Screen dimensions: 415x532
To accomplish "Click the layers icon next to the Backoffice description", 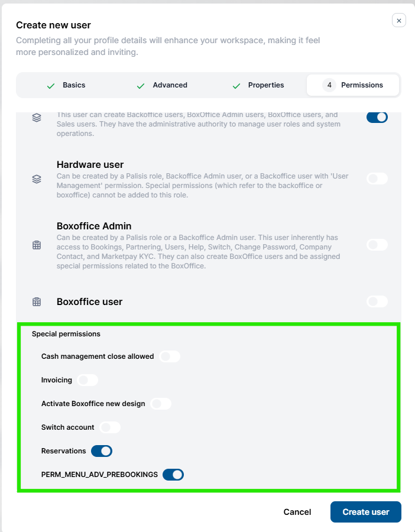I will [37, 118].
